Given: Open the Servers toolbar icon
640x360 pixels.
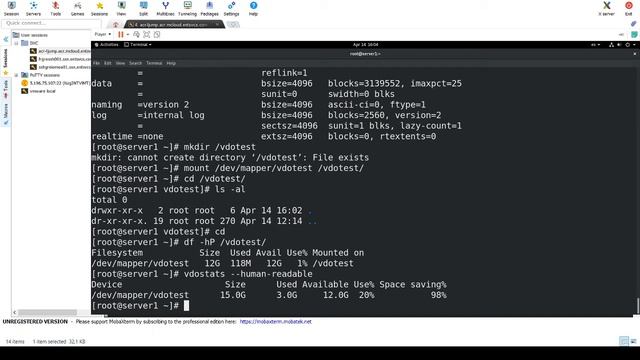Looking at the screenshot, I should (x=33, y=8).
